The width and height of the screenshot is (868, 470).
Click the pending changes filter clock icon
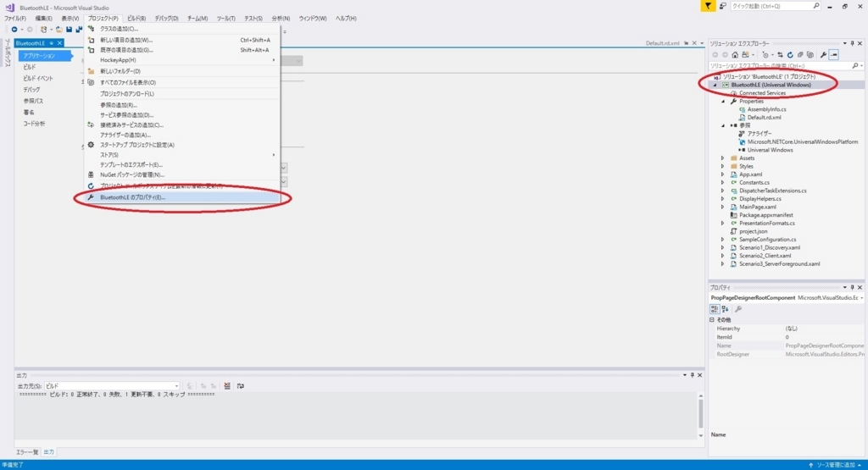click(765, 55)
